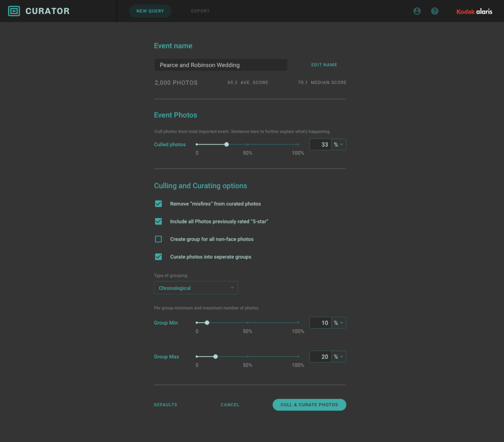Click the Edit Name link
The height and width of the screenshot is (442, 504).
[x=324, y=65]
